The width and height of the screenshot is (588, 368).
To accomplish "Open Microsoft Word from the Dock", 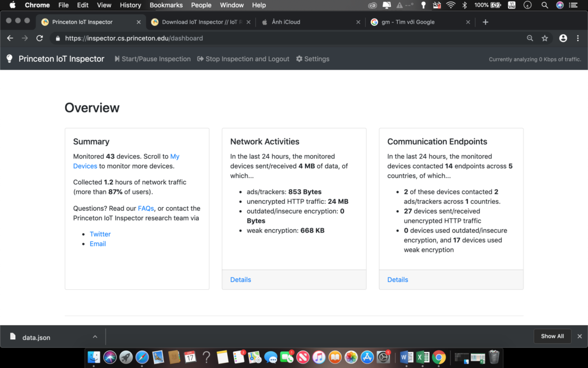I will click(x=407, y=357).
